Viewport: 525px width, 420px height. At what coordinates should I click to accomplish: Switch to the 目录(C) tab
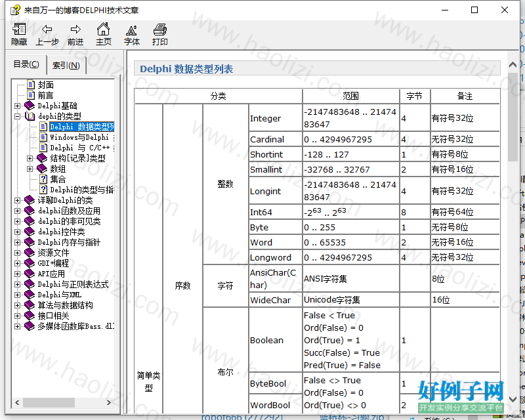click(x=26, y=64)
